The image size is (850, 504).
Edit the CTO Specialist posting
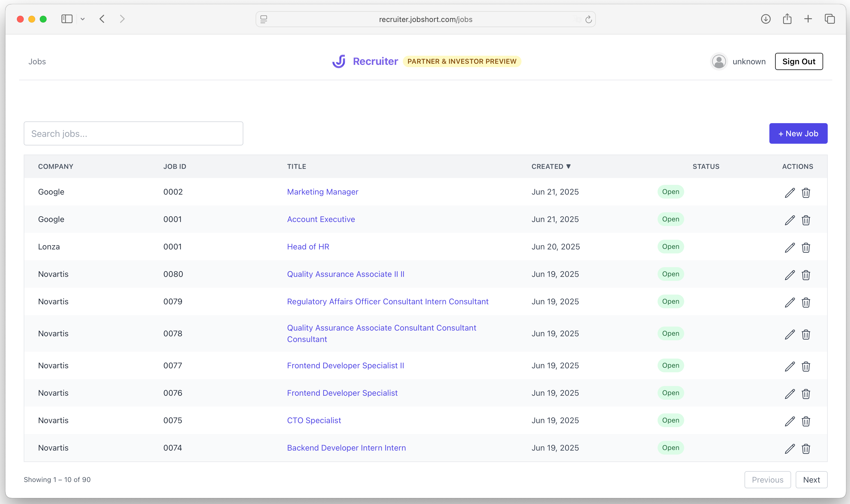point(790,421)
